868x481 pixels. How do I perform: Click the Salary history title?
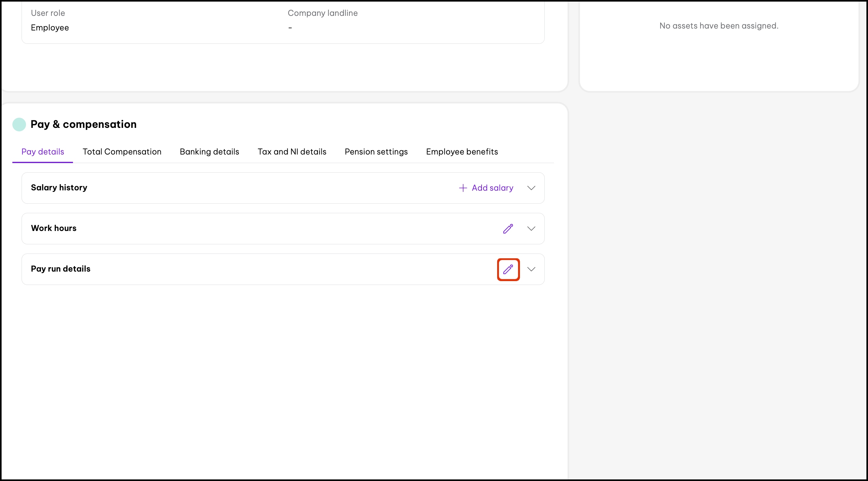[x=59, y=188]
